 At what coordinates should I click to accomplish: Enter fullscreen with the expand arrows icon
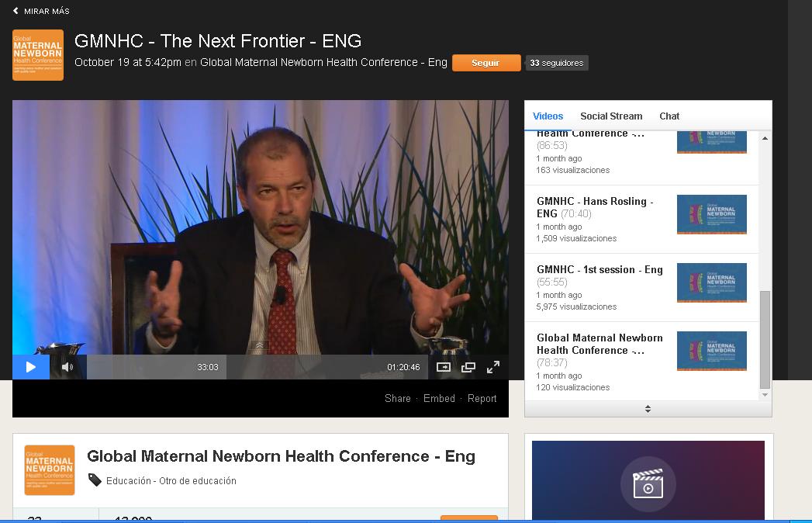coord(493,367)
